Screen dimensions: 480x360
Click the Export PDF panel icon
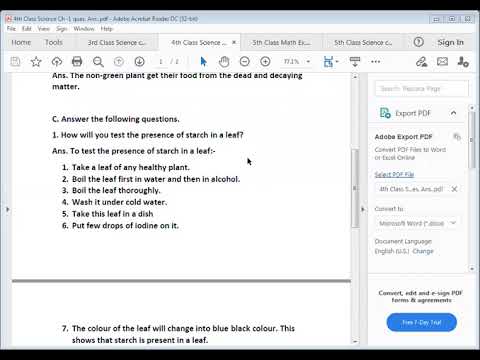click(385, 113)
